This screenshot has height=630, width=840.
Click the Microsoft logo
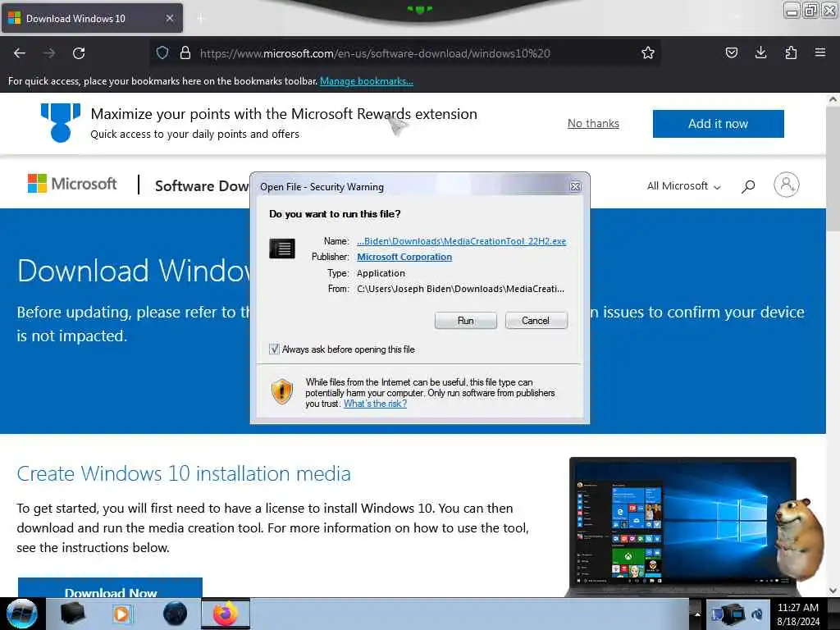click(x=72, y=184)
